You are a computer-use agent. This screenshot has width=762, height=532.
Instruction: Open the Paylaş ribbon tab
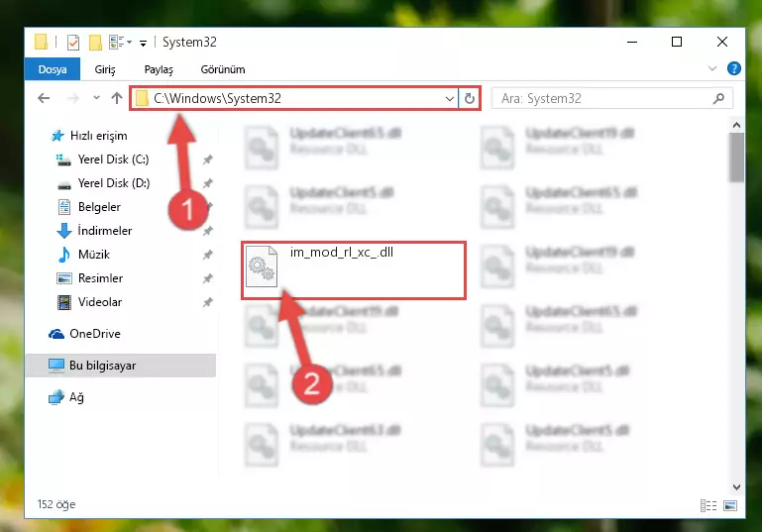(x=159, y=69)
